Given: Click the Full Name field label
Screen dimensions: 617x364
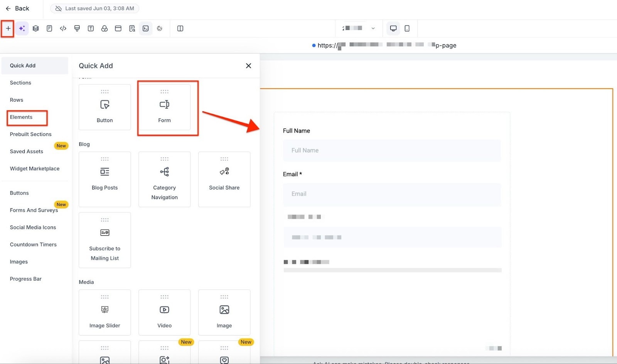Looking at the screenshot, I should pos(297,131).
